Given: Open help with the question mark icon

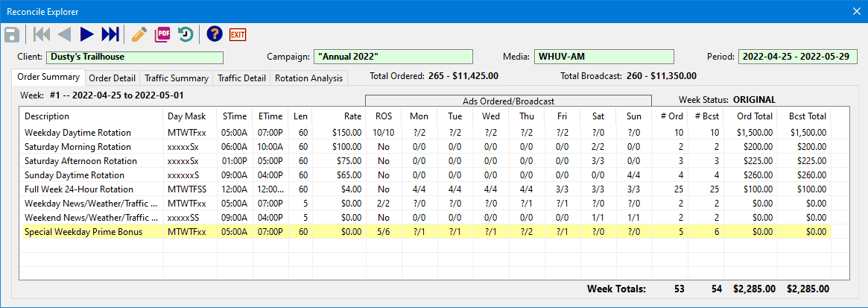Looking at the screenshot, I should [x=215, y=34].
